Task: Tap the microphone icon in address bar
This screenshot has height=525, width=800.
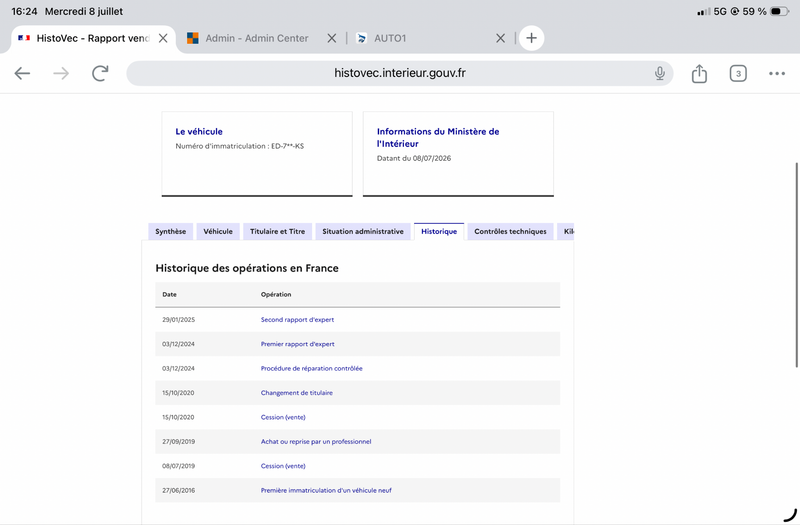Action: coord(660,73)
